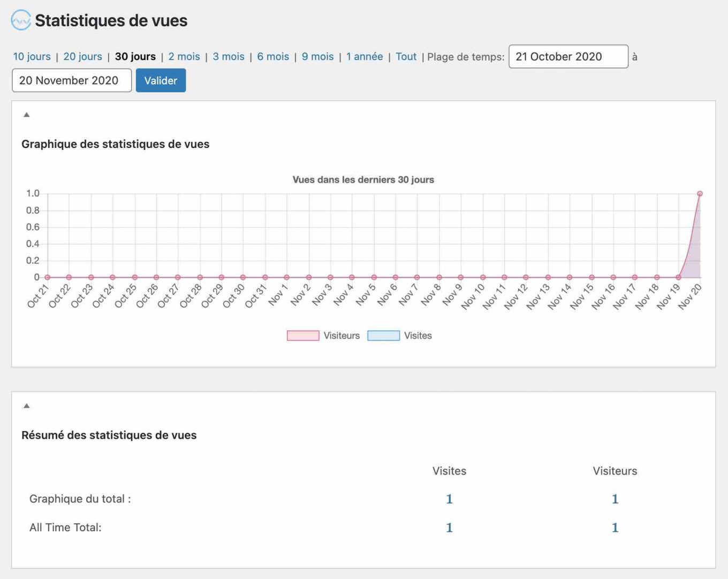This screenshot has height=579, width=728.
Task: Click the Visites column header
Action: pyautogui.click(x=449, y=471)
